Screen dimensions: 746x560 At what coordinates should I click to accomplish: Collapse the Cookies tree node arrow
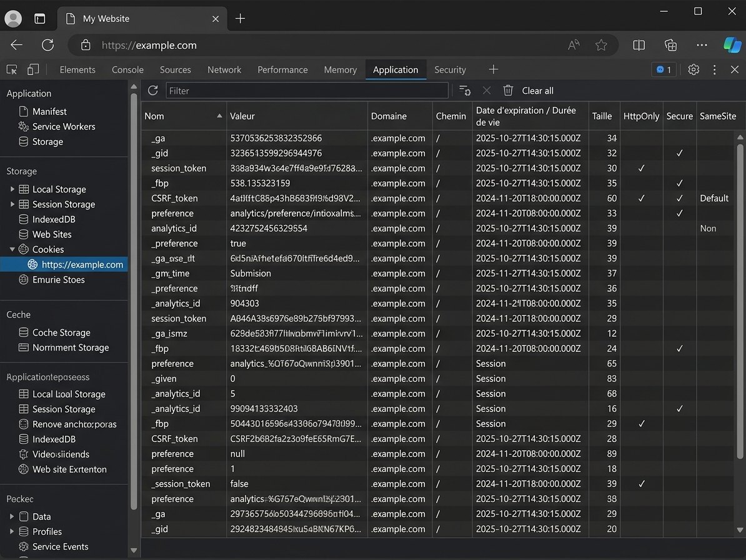coord(12,249)
